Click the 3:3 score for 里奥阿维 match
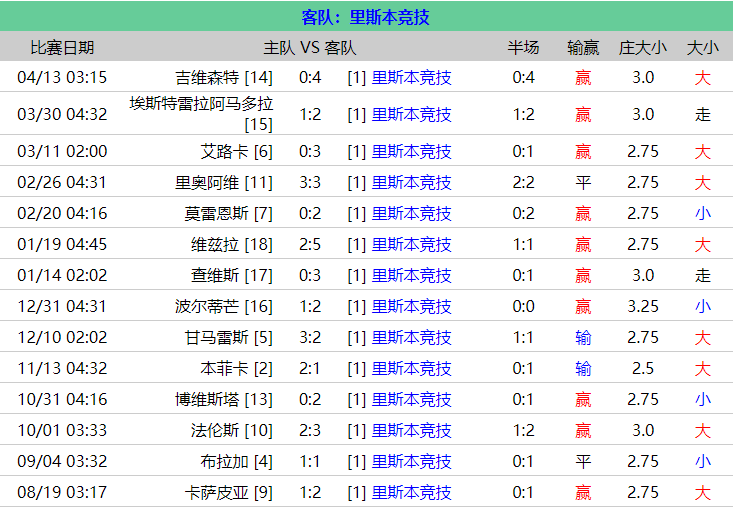This screenshot has width=735, height=507. 310,183
